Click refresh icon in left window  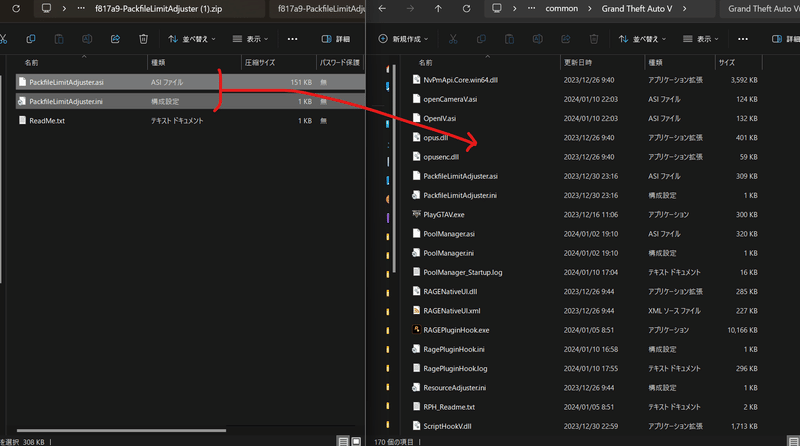click(x=16, y=9)
